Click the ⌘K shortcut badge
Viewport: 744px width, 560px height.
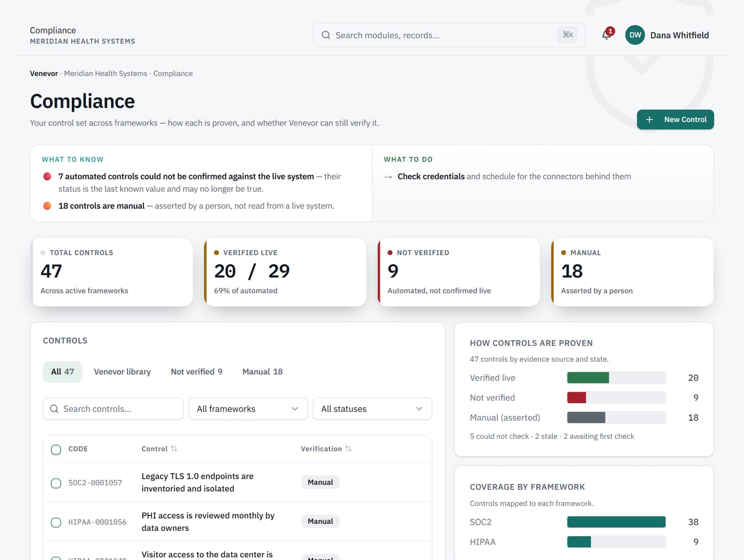click(568, 35)
